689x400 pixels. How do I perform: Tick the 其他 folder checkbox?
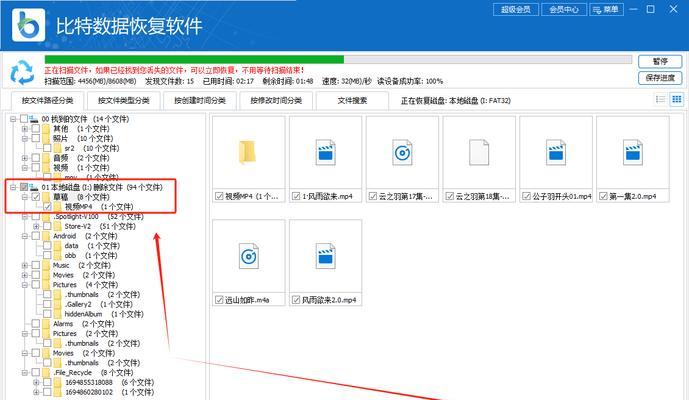click(x=36, y=129)
